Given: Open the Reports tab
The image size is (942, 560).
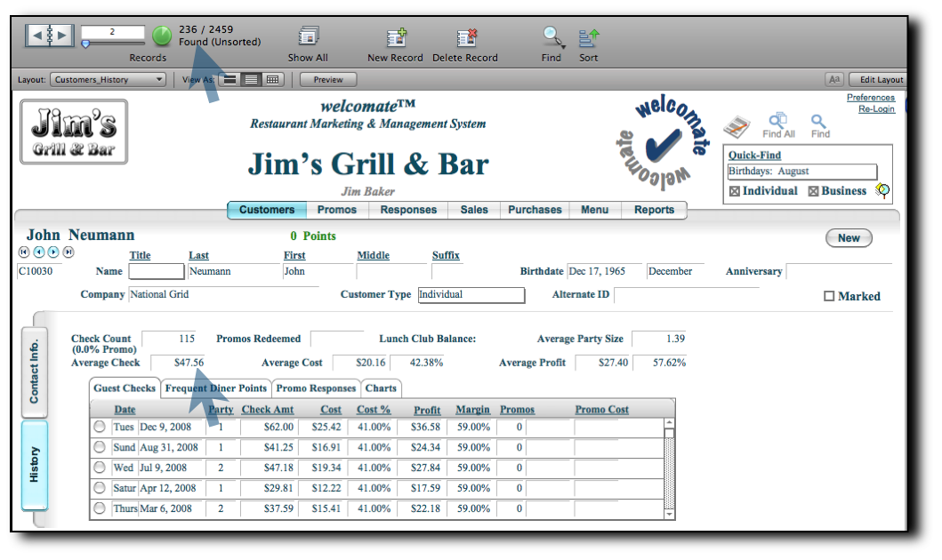Looking at the screenshot, I should pyautogui.click(x=654, y=210).
